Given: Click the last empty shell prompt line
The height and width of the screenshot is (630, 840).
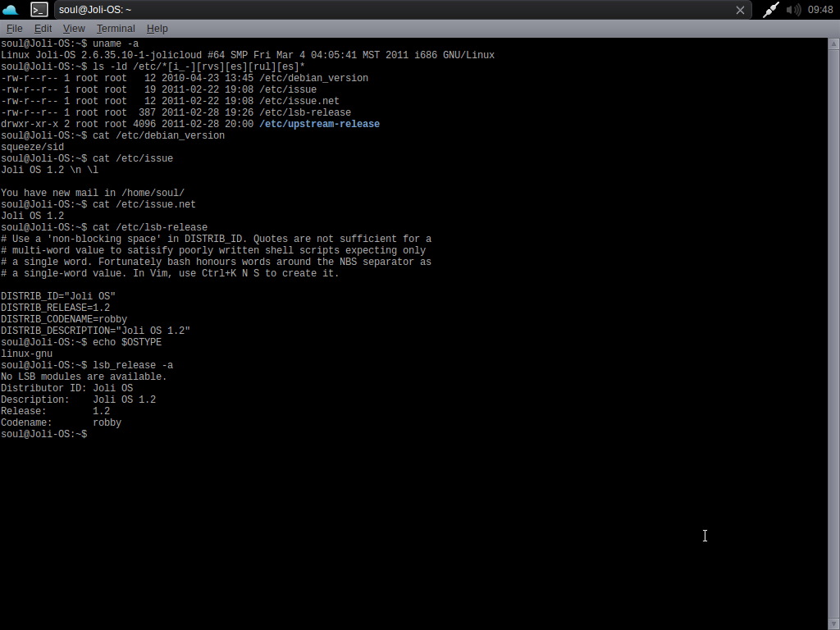Looking at the screenshot, I should tap(44, 434).
